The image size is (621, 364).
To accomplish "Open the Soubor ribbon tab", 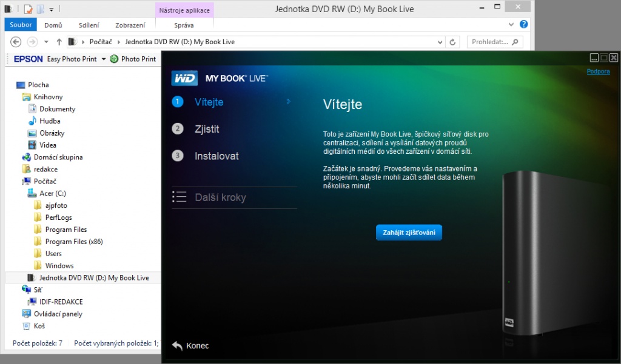I will (21, 25).
